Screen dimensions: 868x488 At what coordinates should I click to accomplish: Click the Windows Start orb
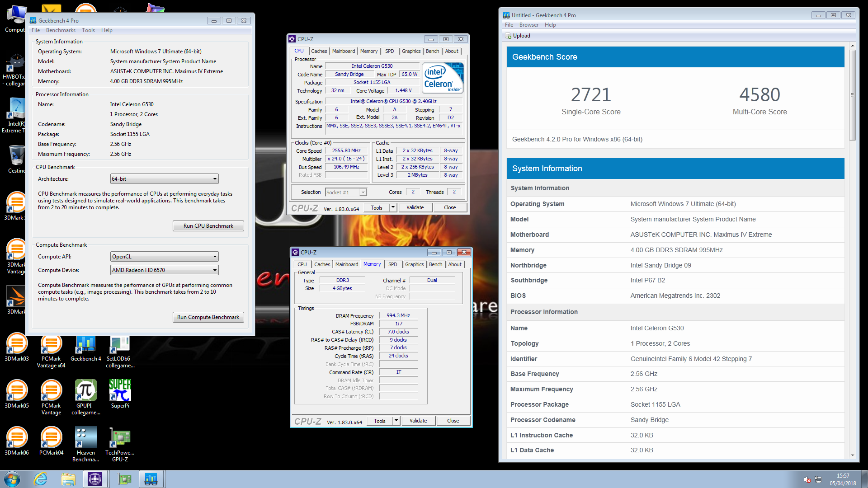(x=12, y=479)
